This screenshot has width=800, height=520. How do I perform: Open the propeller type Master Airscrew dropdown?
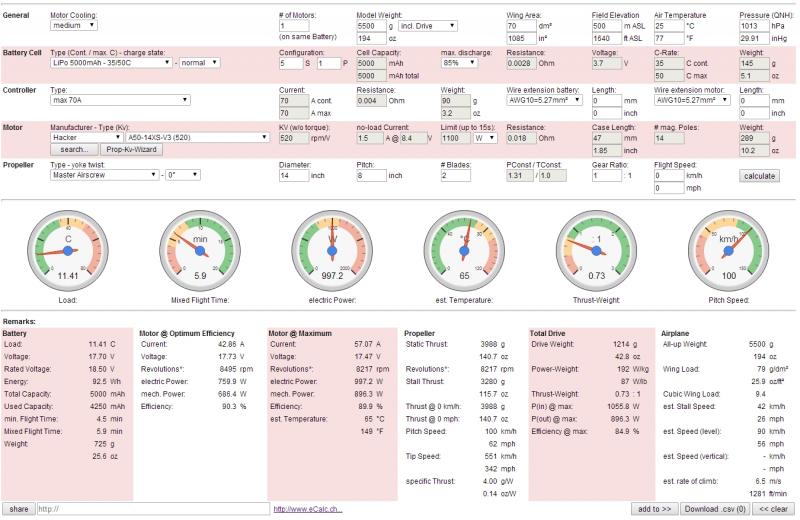pyautogui.click(x=104, y=175)
